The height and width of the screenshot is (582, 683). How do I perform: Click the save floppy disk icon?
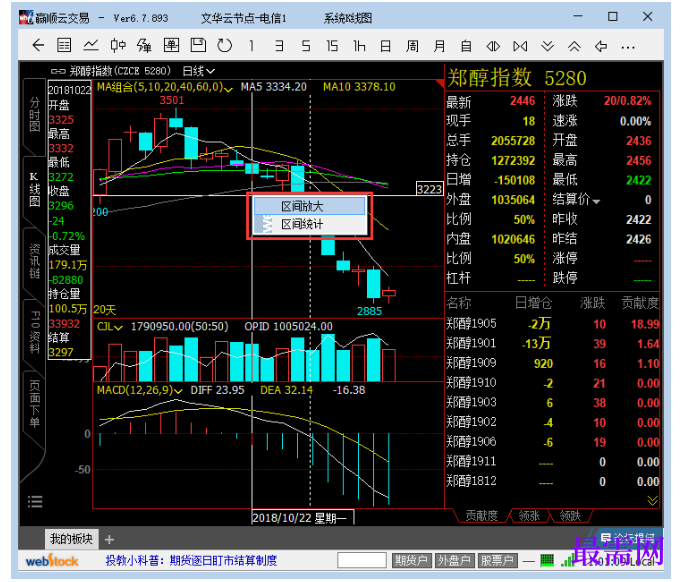pyautogui.click(x=198, y=45)
